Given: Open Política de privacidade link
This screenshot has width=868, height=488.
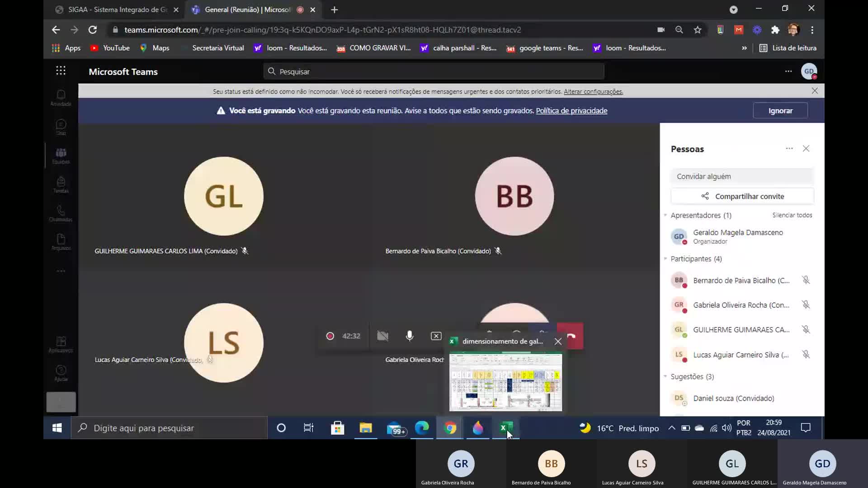Looking at the screenshot, I should coord(571,111).
